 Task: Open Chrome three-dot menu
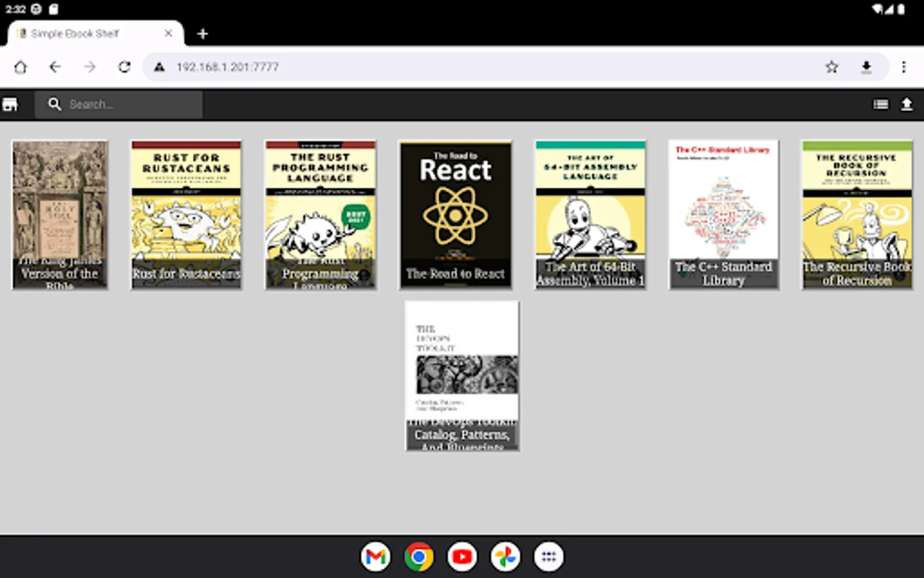(x=903, y=67)
